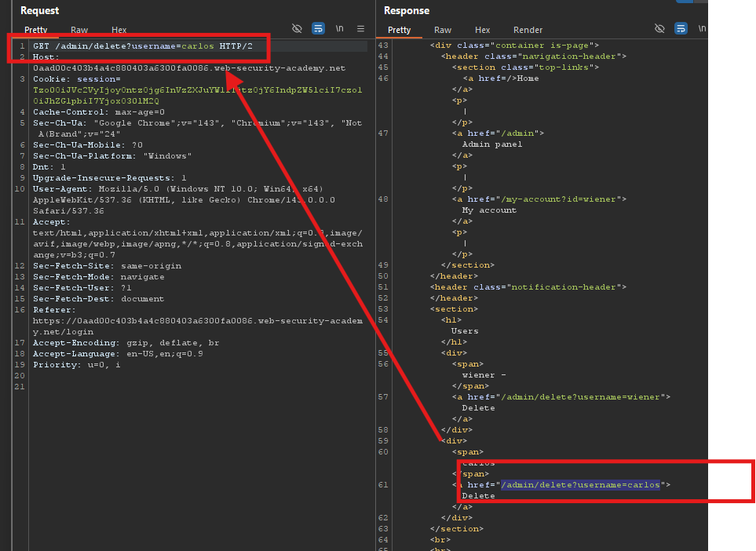This screenshot has width=756, height=551.
Task: Click the 'Admin panel' text in response
Action: coord(492,144)
